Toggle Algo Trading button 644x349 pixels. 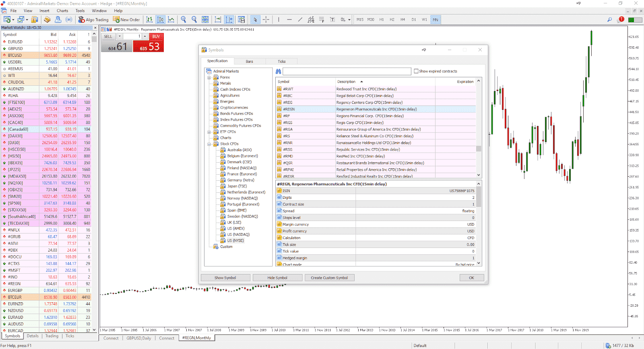[x=93, y=19]
